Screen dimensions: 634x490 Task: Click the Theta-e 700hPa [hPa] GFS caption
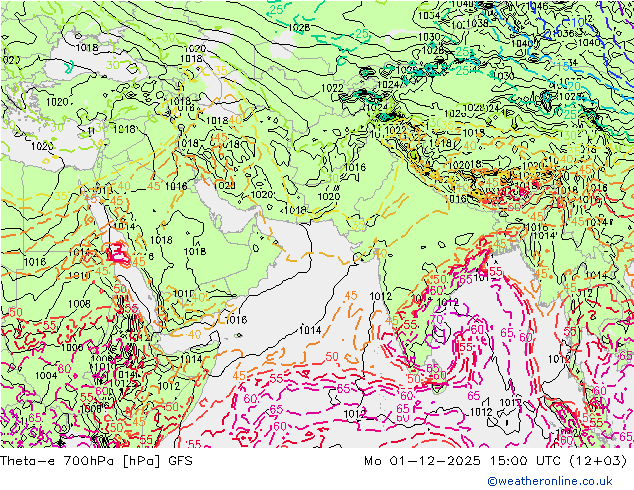click(x=96, y=461)
